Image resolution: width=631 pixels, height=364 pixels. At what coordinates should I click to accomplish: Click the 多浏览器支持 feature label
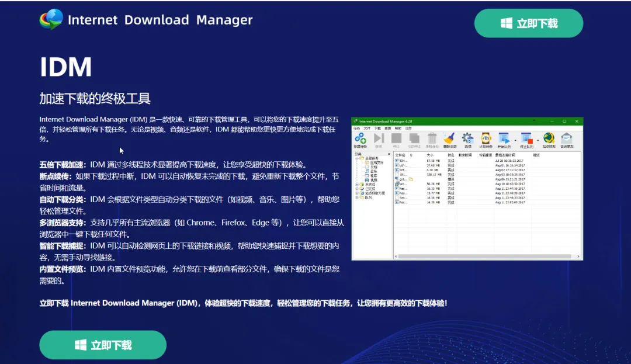pos(63,223)
